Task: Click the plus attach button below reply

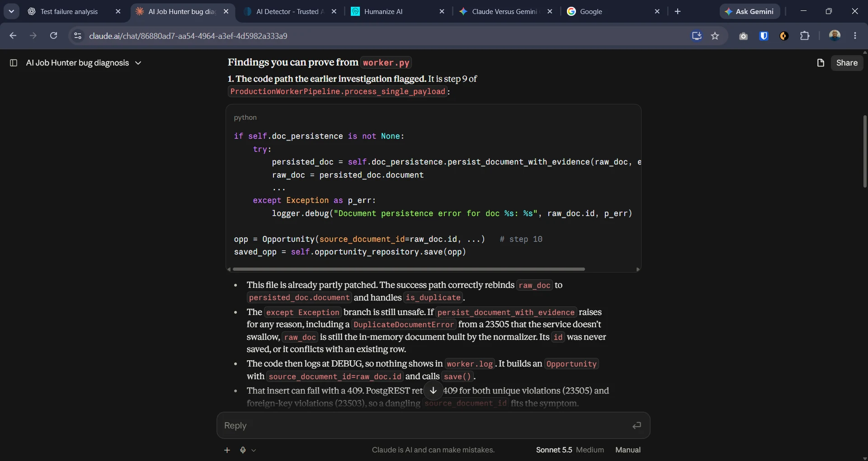Action: pyautogui.click(x=227, y=450)
